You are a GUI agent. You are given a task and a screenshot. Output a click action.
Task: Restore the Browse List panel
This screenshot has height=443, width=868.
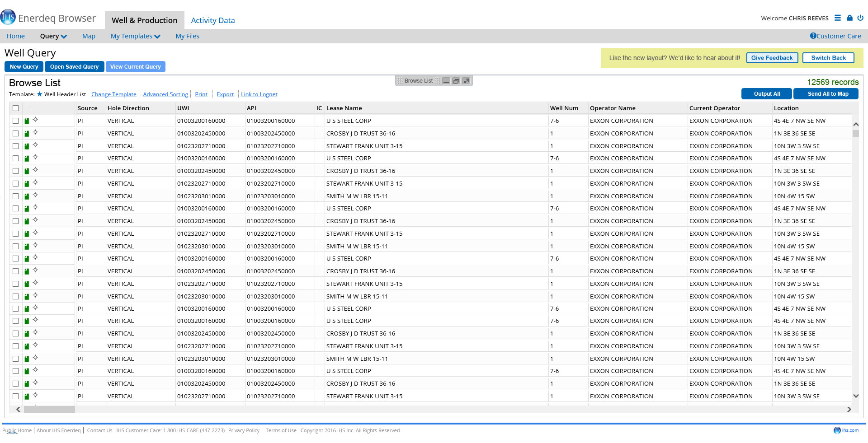[456, 81]
